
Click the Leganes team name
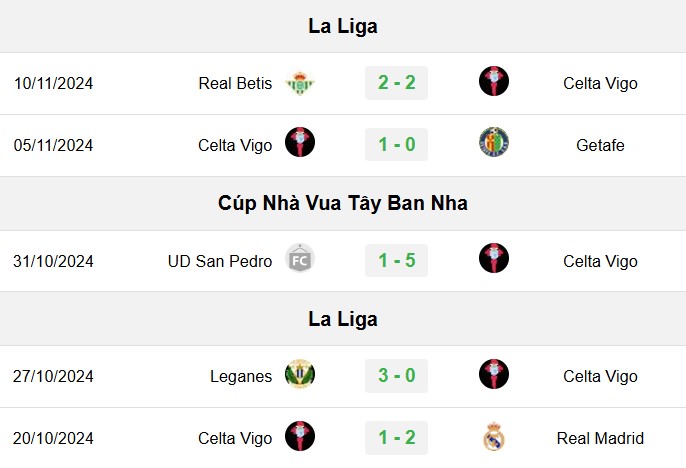tap(241, 376)
